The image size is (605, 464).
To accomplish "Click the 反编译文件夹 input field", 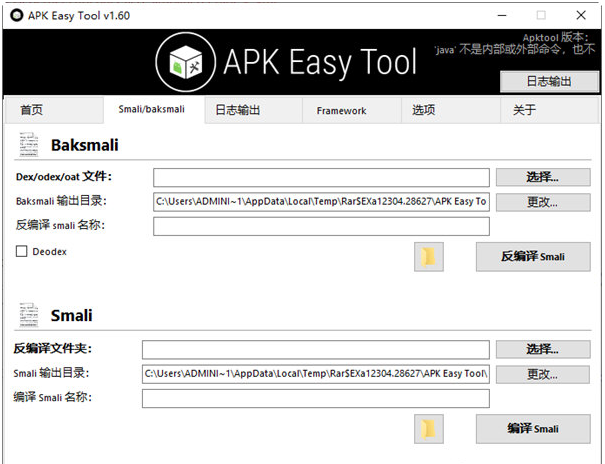I will pyautogui.click(x=316, y=349).
